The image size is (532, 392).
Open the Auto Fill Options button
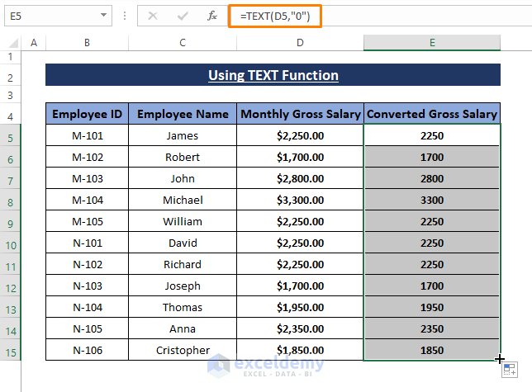tap(511, 371)
